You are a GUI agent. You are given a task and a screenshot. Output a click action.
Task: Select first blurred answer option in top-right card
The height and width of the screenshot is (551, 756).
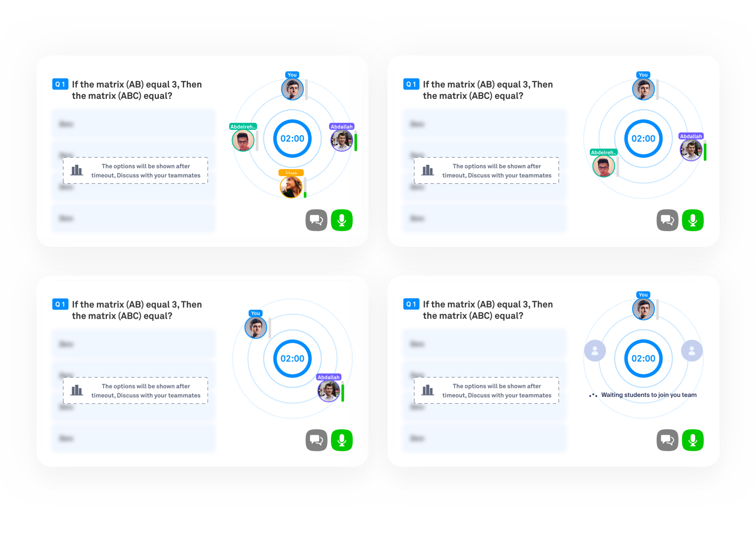click(x=484, y=124)
